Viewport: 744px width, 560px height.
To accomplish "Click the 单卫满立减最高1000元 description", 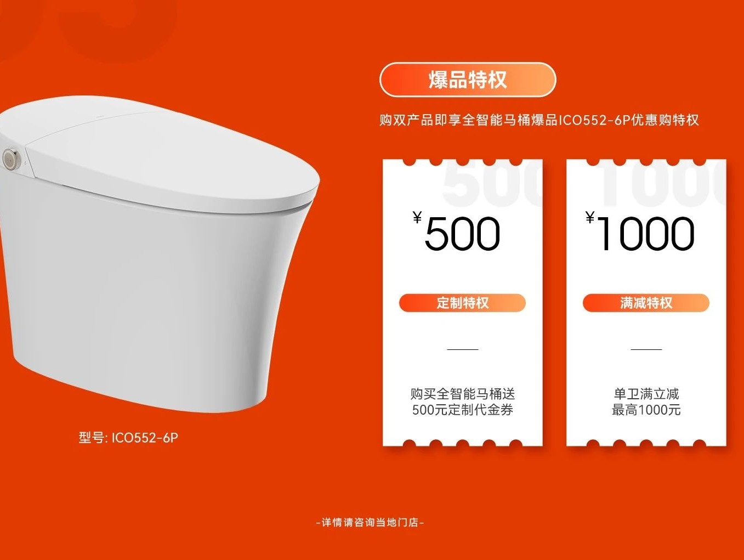I will click(x=646, y=401).
